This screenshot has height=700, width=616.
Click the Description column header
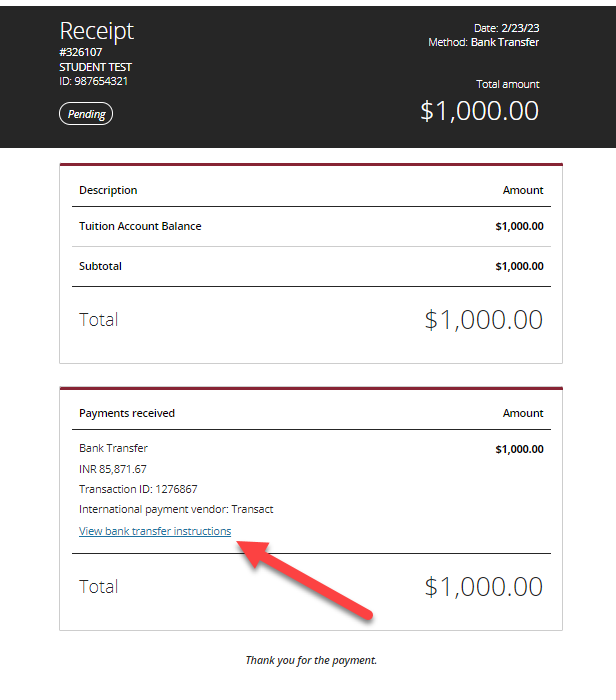(108, 190)
